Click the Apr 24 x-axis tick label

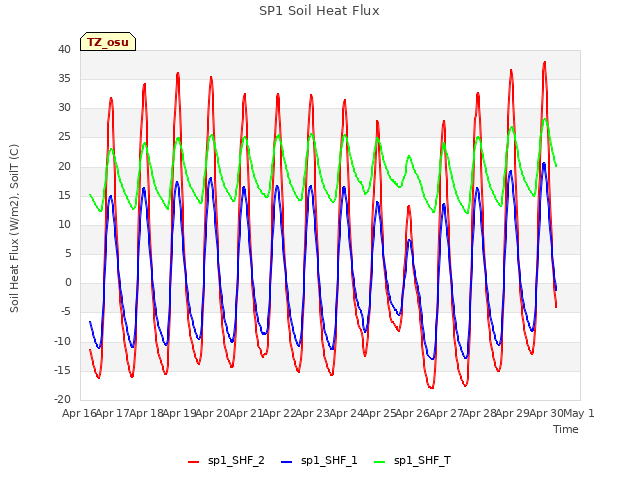pos(346,413)
